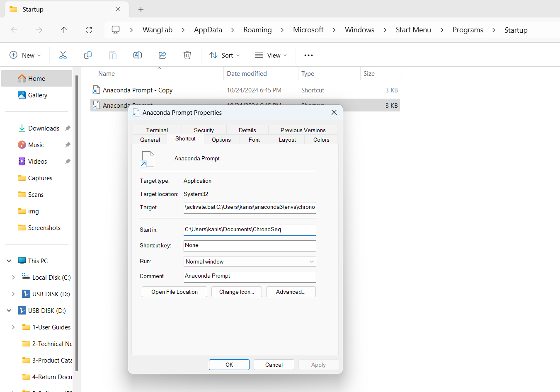Open Downloads in the navigation pane

(44, 128)
